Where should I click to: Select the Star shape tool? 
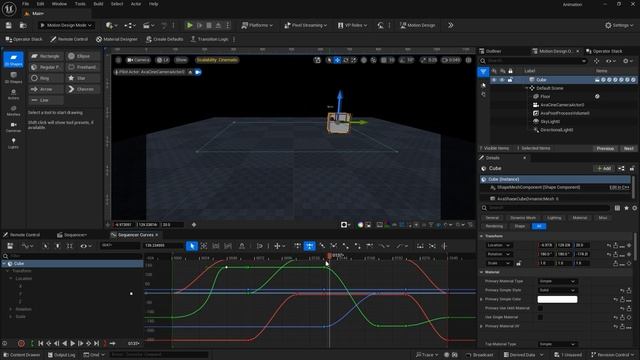pos(83,78)
